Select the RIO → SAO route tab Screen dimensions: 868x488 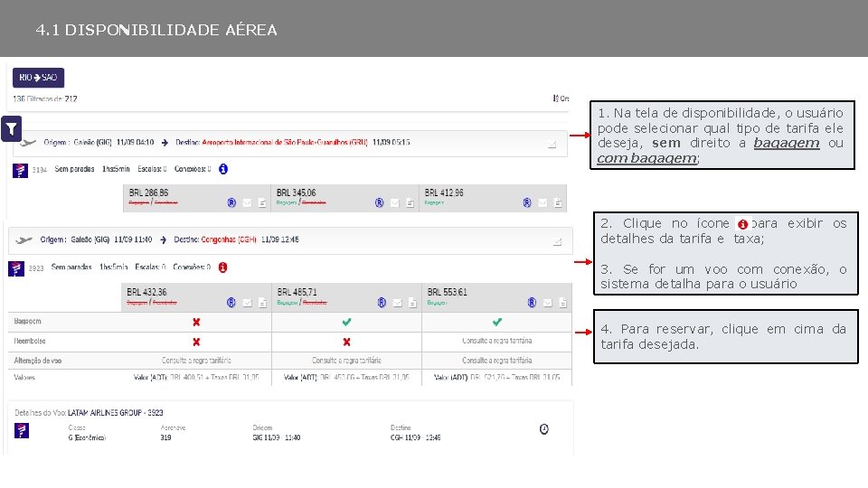(38, 78)
